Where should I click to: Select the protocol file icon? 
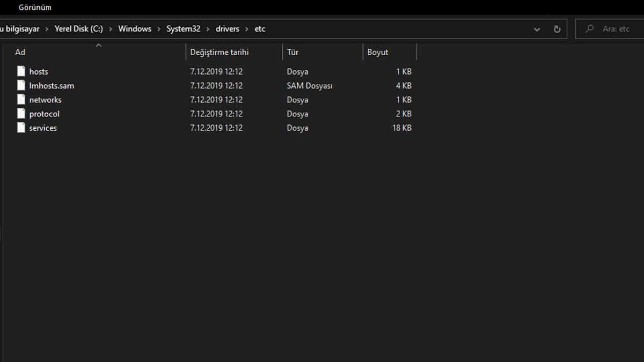(x=21, y=114)
